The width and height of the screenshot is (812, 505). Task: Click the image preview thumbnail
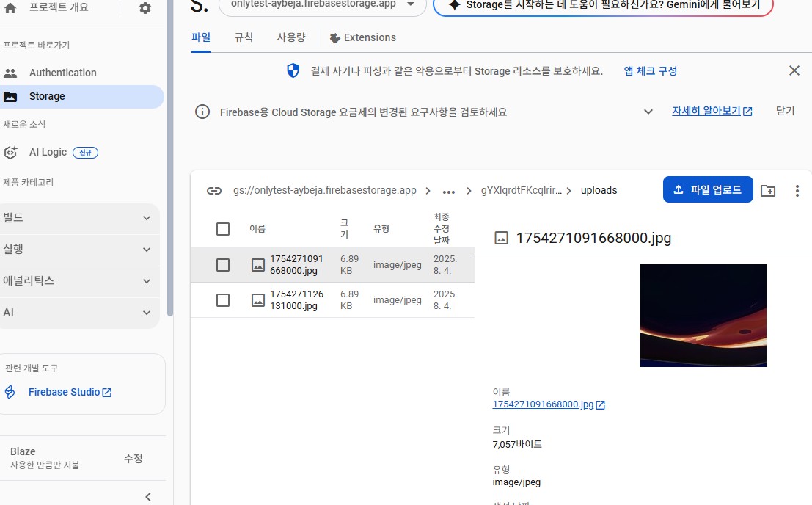[x=703, y=316]
